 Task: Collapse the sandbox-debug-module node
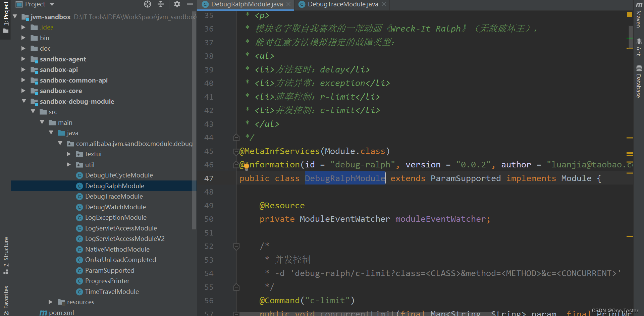click(24, 101)
